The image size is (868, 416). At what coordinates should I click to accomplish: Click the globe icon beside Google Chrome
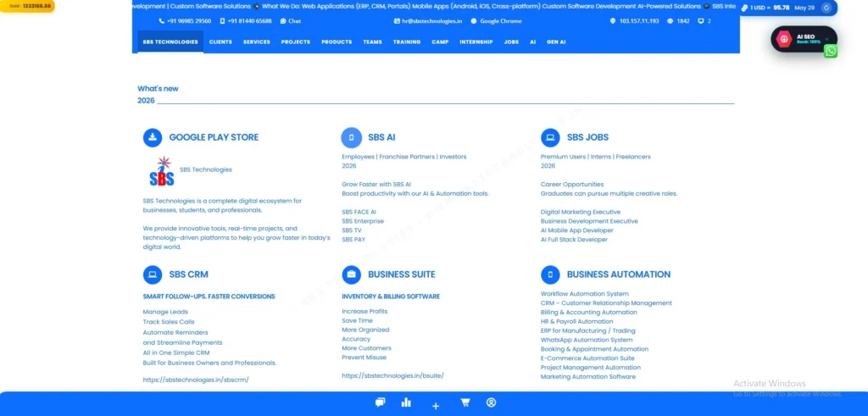(474, 21)
